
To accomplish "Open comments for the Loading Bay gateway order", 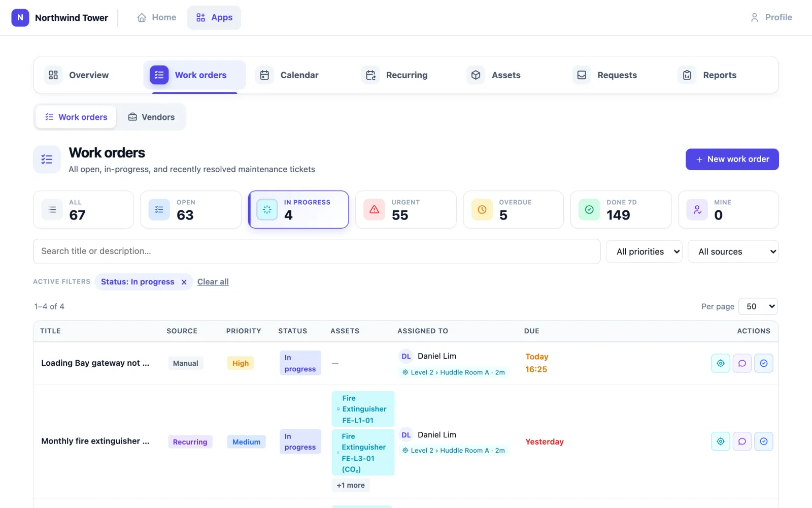I will click(x=742, y=363).
